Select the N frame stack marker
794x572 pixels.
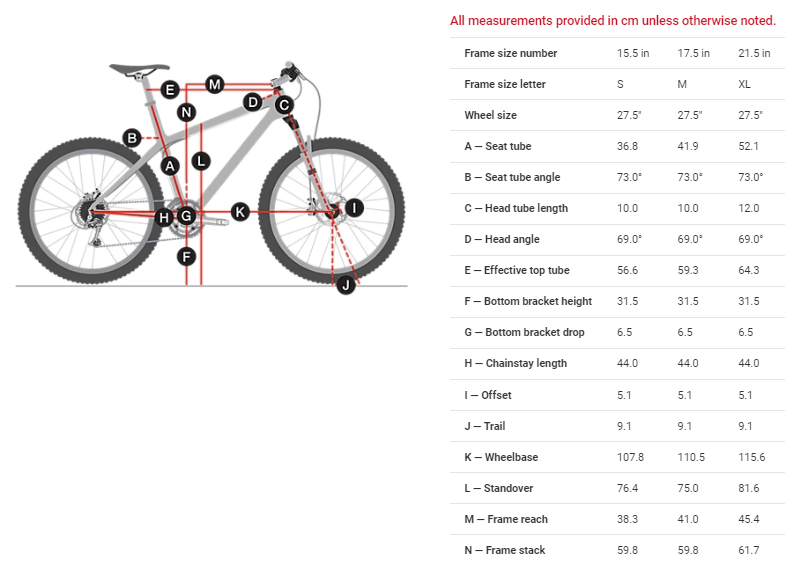click(186, 112)
